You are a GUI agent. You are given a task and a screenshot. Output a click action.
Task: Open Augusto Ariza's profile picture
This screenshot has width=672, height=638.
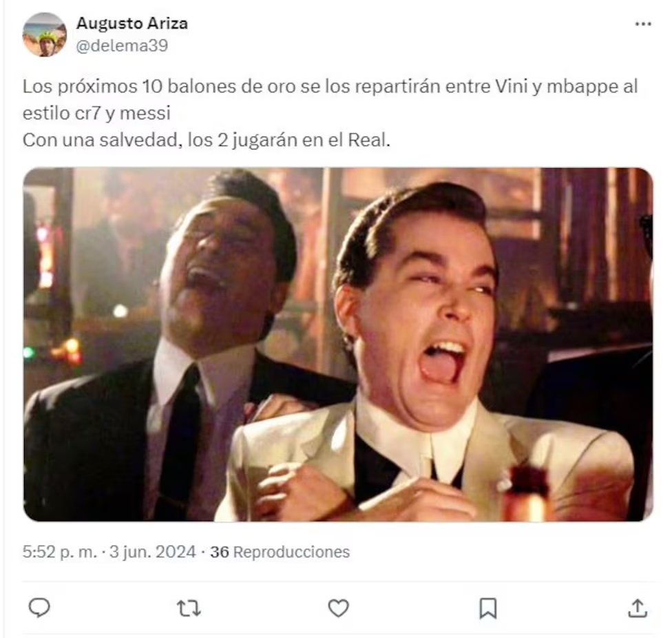pos(45,34)
